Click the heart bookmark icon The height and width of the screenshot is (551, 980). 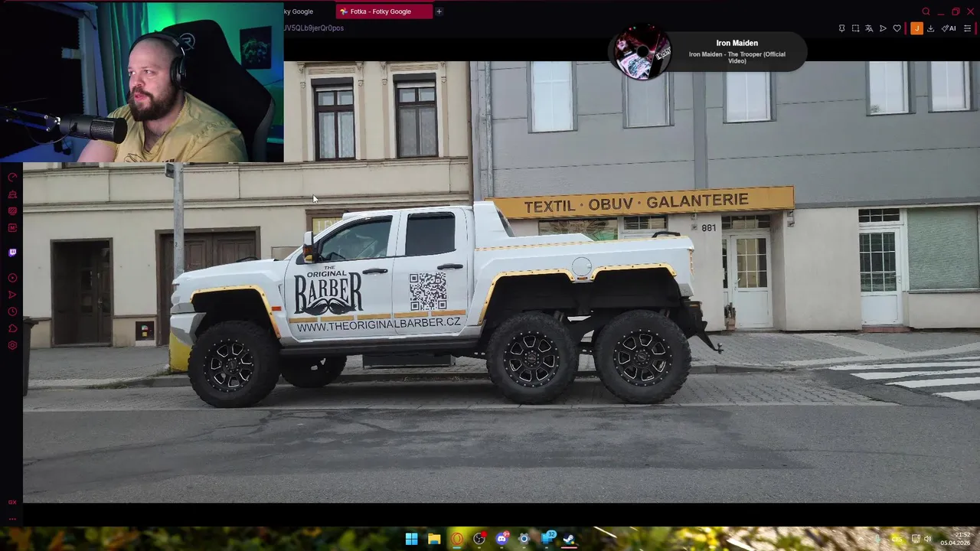897,28
